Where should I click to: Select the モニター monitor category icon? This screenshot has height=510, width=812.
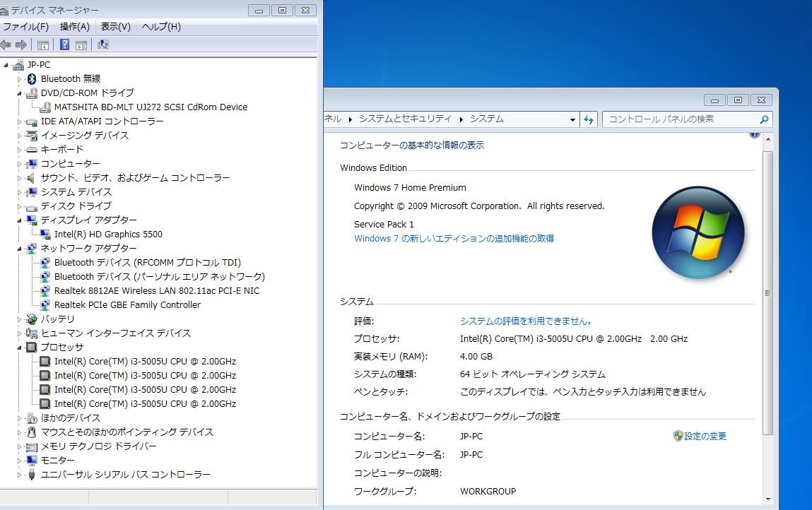32,461
